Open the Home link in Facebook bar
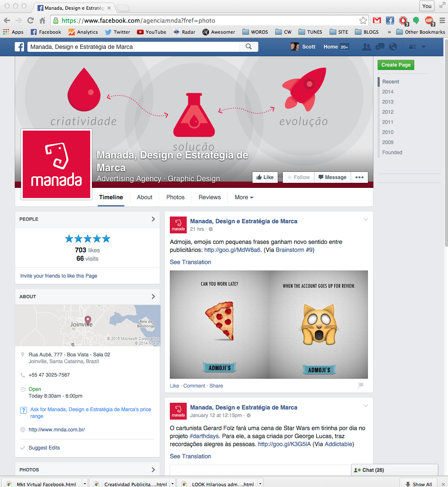Image resolution: width=448 pixels, height=487 pixels. point(330,47)
